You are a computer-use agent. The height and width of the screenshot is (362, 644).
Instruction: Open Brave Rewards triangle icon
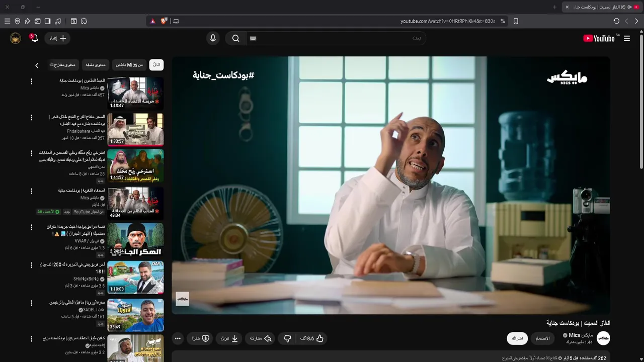tap(153, 21)
